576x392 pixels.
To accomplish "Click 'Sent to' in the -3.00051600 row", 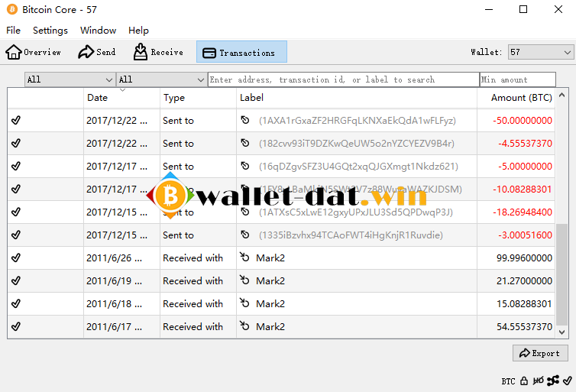I will pos(178,235).
